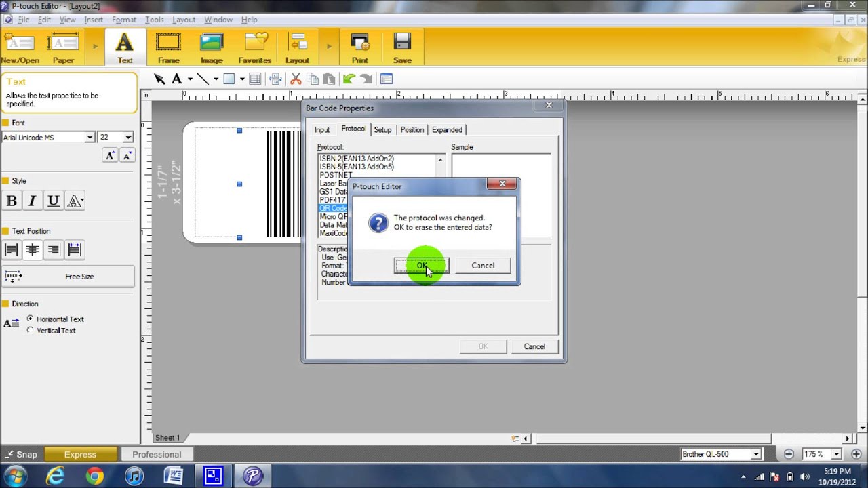Open Favorites in the ribbon
Screen dimensions: 868x488
255,48
